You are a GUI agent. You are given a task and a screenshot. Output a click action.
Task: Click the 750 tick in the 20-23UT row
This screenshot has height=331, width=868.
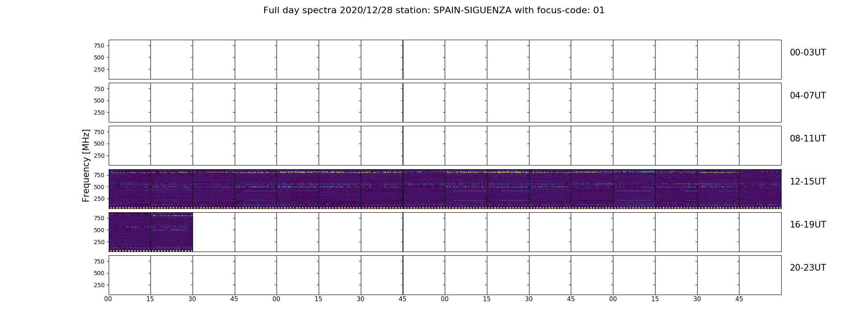click(x=99, y=261)
